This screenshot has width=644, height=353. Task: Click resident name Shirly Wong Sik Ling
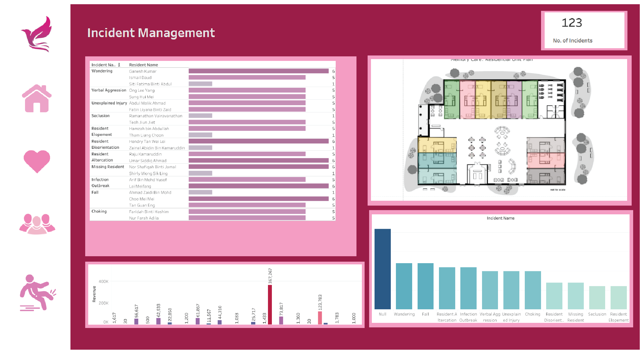(x=148, y=173)
